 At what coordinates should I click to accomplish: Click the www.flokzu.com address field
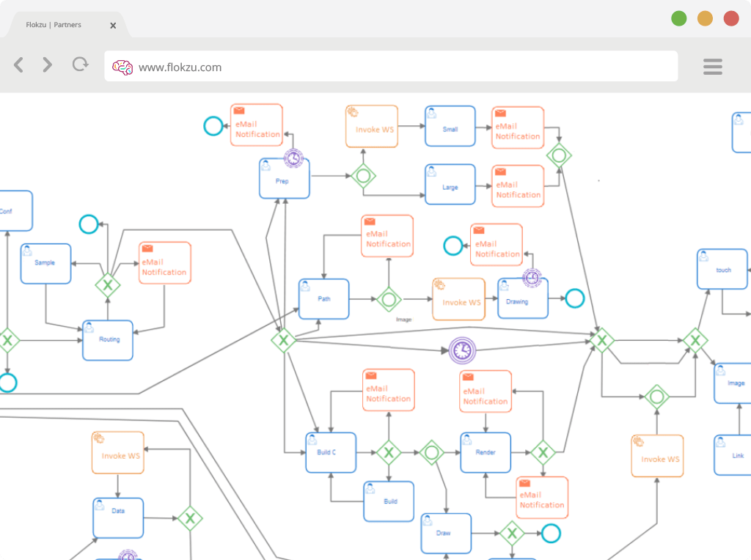click(x=391, y=67)
